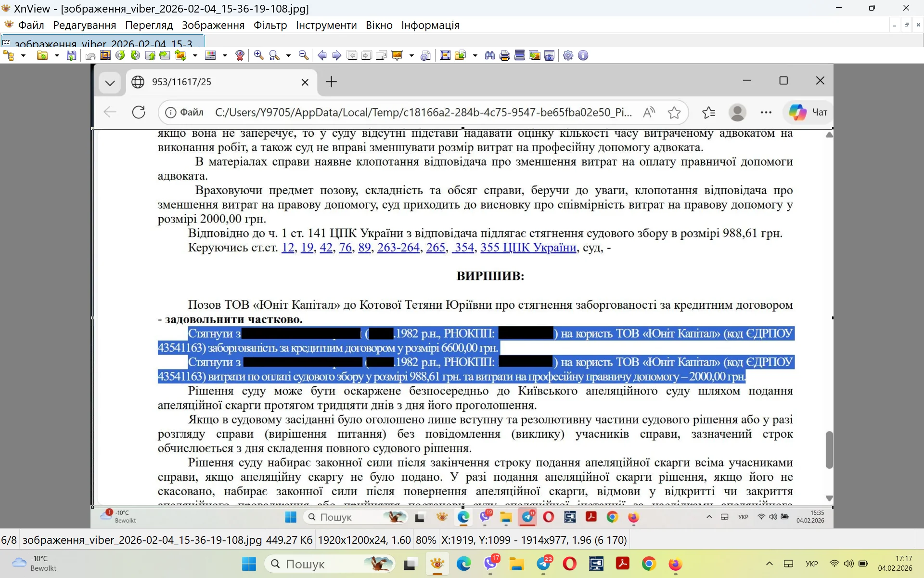Launch the screen capture tool

pyautogui.click(x=550, y=55)
